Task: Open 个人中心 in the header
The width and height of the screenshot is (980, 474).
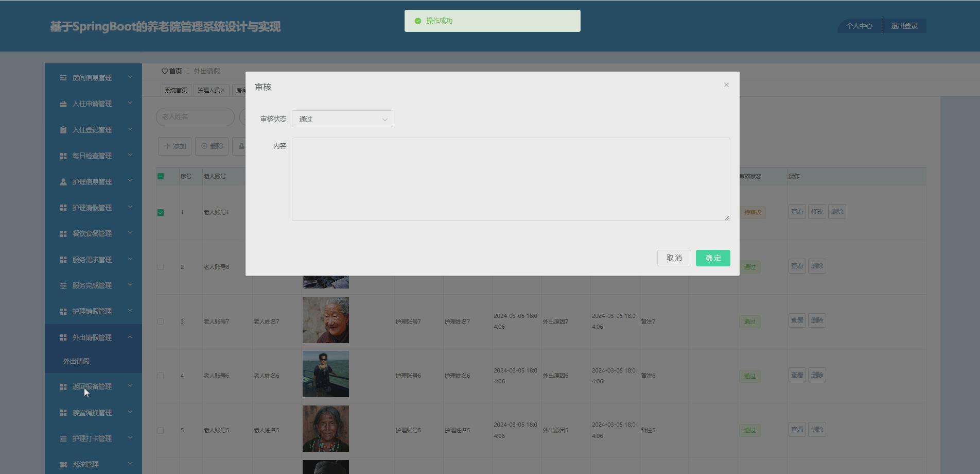Action: pyautogui.click(x=860, y=26)
